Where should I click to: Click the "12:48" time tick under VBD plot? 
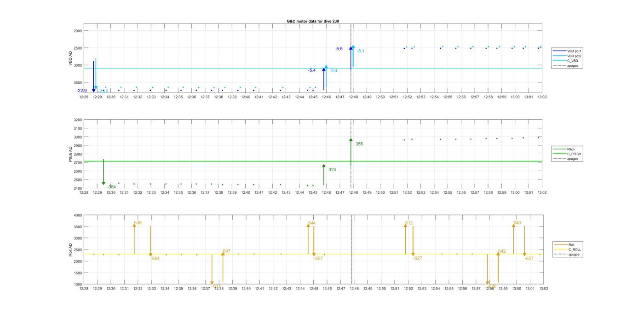pyautogui.click(x=353, y=97)
